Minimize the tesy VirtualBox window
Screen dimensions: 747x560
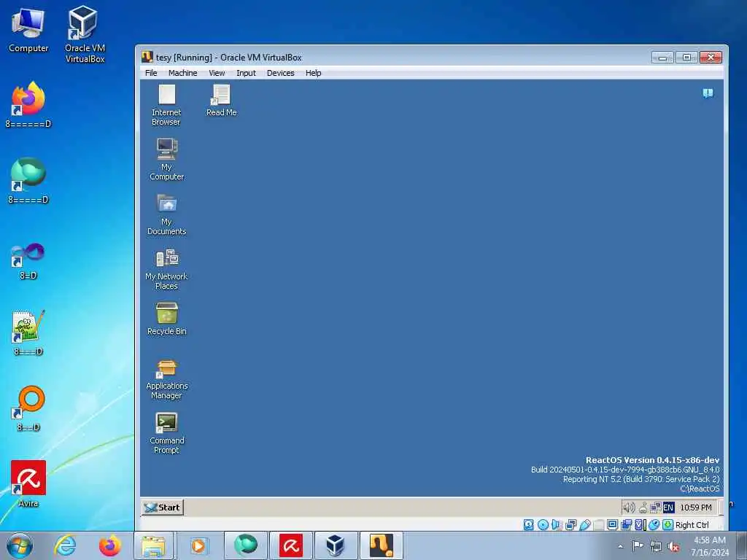pos(662,58)
